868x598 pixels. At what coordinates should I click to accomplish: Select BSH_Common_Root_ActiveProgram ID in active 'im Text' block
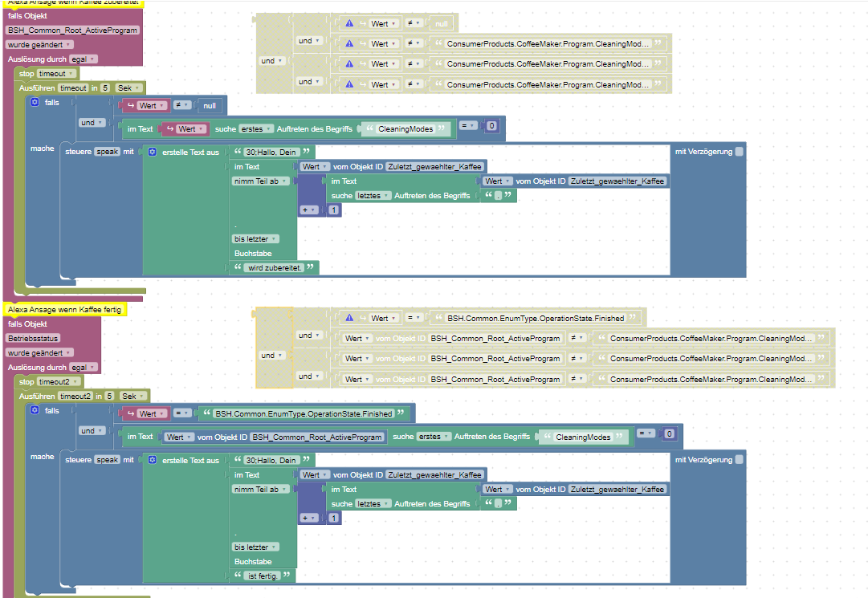(x=316, y=437)
